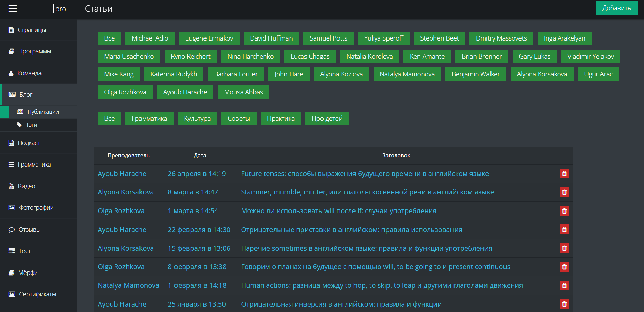The width and height of the screenshot is (644, 312).
Task: Select the Культура category filter
Action: (x=197, y=119)
